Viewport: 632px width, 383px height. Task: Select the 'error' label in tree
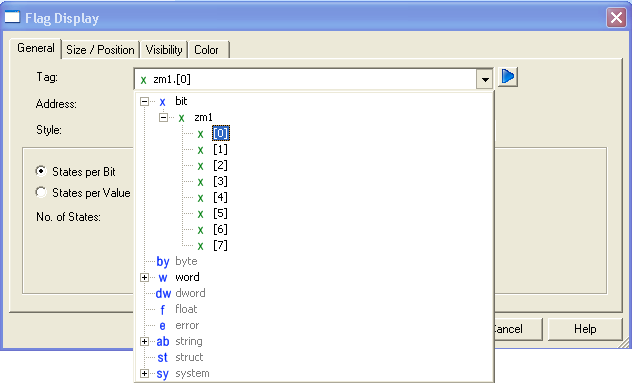pyautogui.click(x=187, y=325)
